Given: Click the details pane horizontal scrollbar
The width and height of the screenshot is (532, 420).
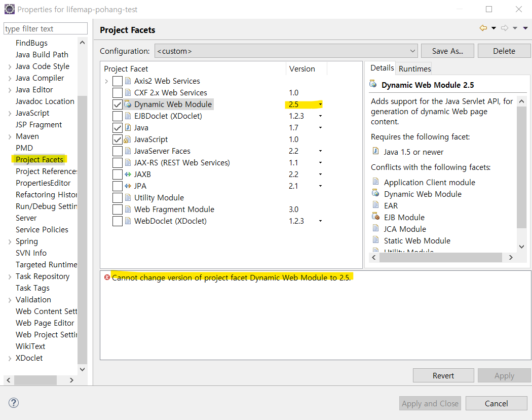Looking at the screenshot, I should pyautogui.click(x=440, y=258).
